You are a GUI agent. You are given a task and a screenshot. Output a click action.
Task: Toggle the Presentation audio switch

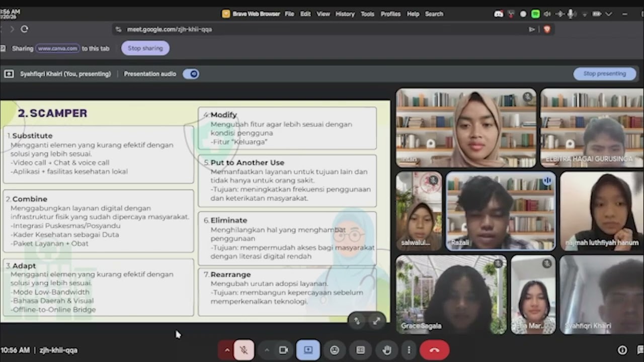click(191, 74)
